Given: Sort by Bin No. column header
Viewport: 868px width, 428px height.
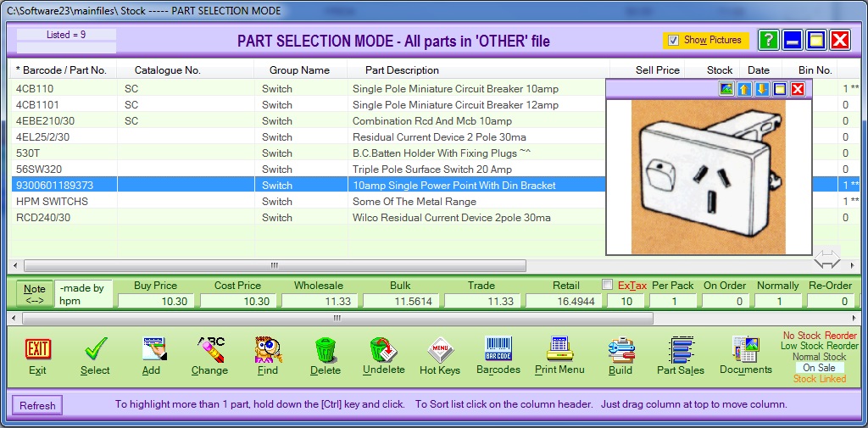Looking at the screenshot, I should pyautogui.click(x=810, y=70).
